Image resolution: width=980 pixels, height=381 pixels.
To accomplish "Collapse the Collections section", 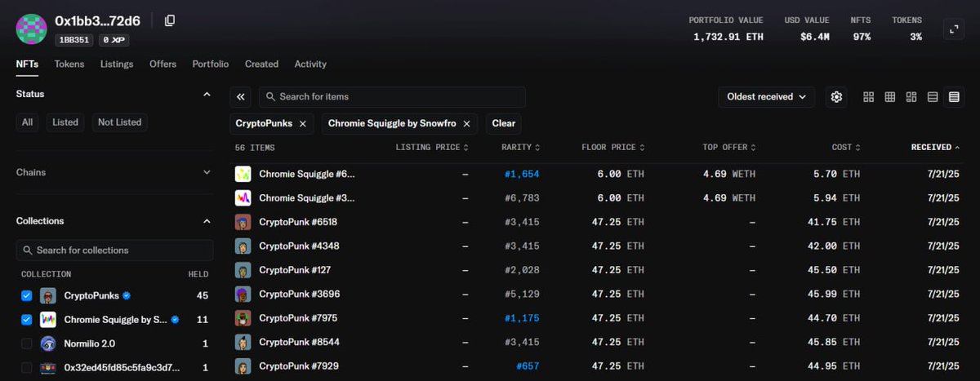I will (207, 221).
